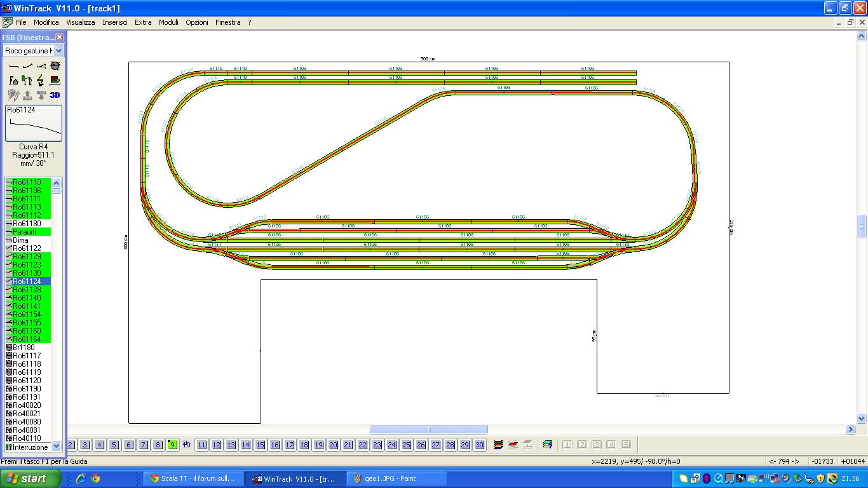The height and width of the screenshot is (488, 868).
Task: Click the Bluetooth tray icon
Action: (x=706, y=478)
